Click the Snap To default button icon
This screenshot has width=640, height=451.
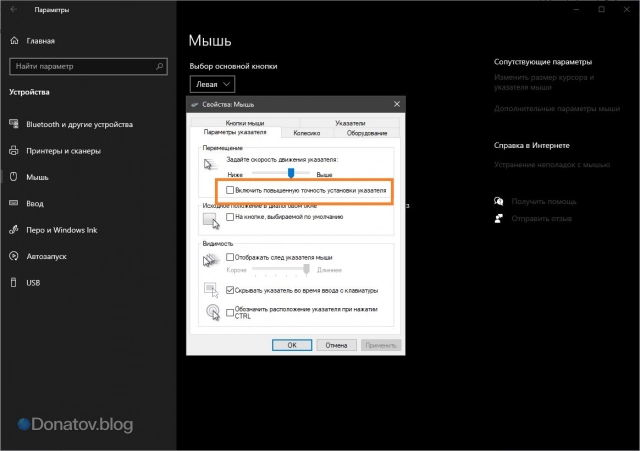click(211, 220)
